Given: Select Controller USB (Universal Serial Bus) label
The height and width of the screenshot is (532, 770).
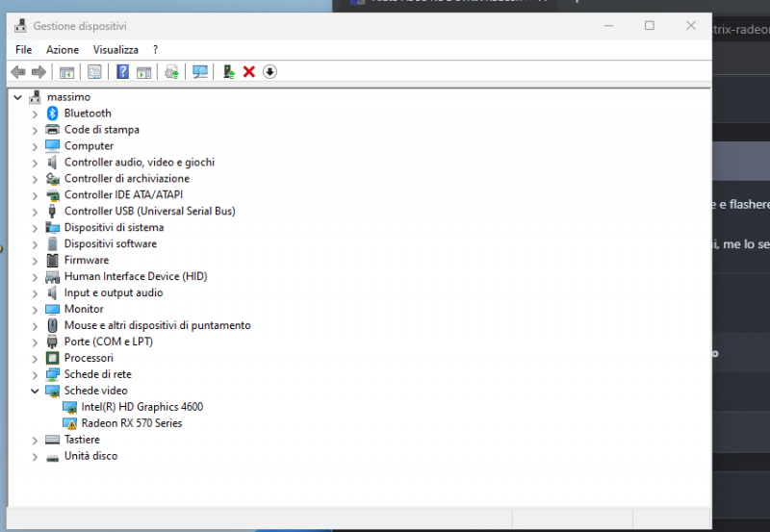Looking at the screenshot, I should point(150,211).
